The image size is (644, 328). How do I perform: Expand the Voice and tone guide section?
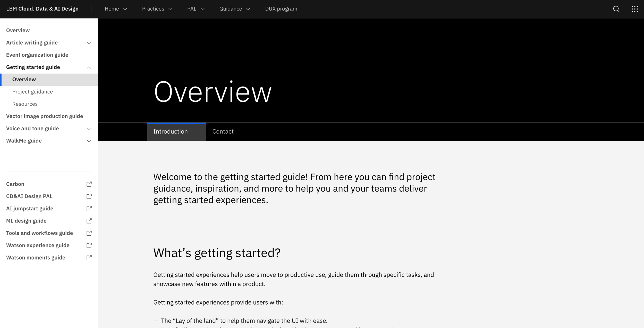89,128
